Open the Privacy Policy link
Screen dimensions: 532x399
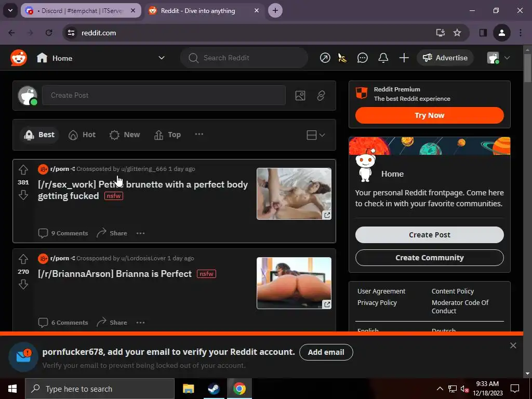point(377,303)
